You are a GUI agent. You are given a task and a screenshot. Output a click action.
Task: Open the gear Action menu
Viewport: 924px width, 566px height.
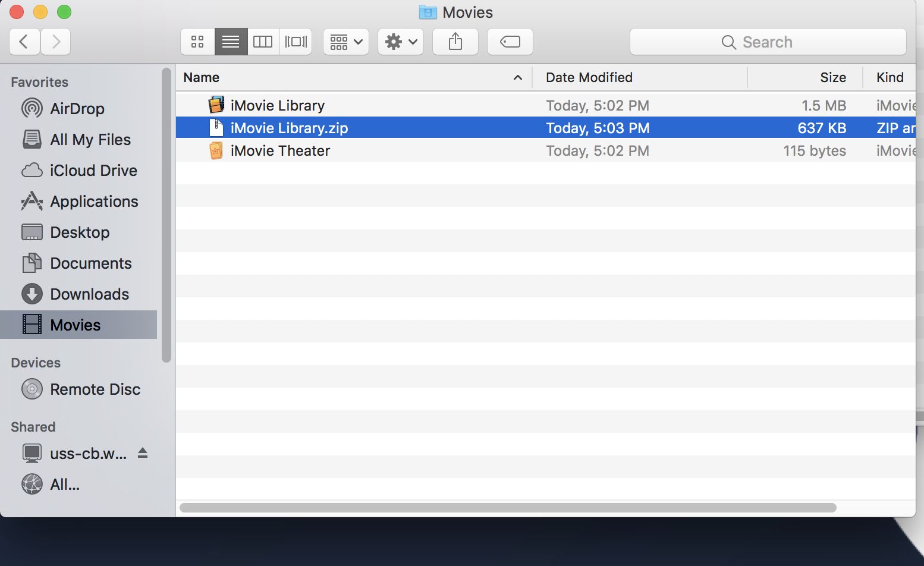click(x=401, y=42)
